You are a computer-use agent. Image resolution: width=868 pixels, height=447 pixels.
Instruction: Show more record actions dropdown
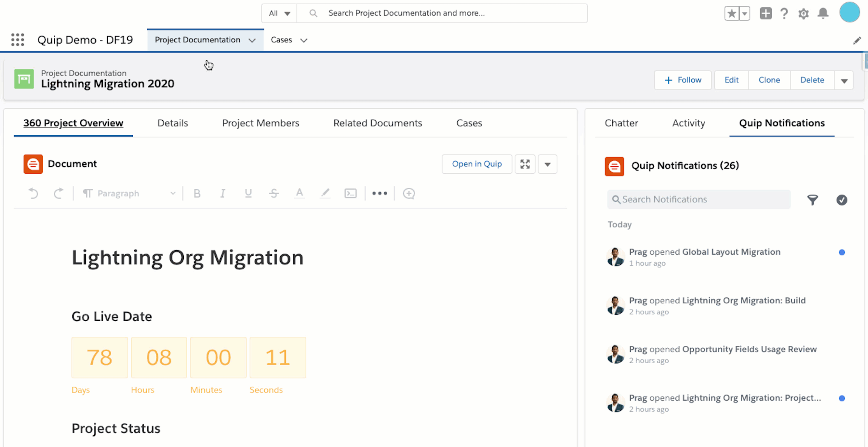pyautogui.click(x=844, y=80)
